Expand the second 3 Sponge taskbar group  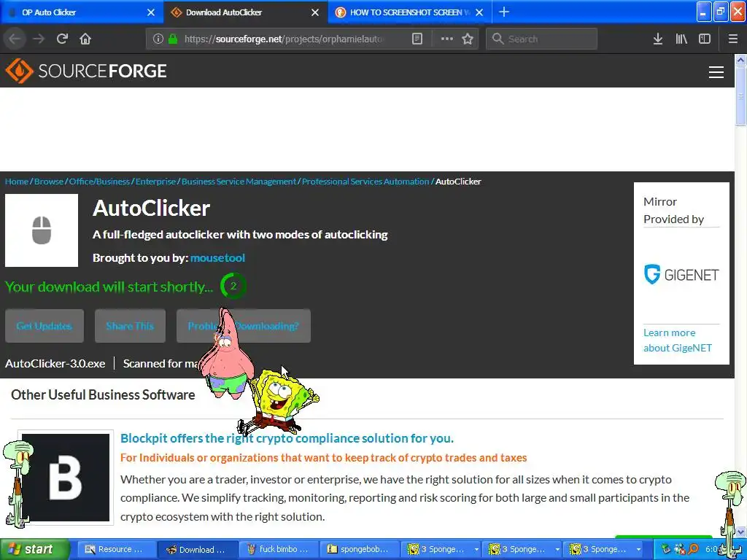tap(557, 550)
